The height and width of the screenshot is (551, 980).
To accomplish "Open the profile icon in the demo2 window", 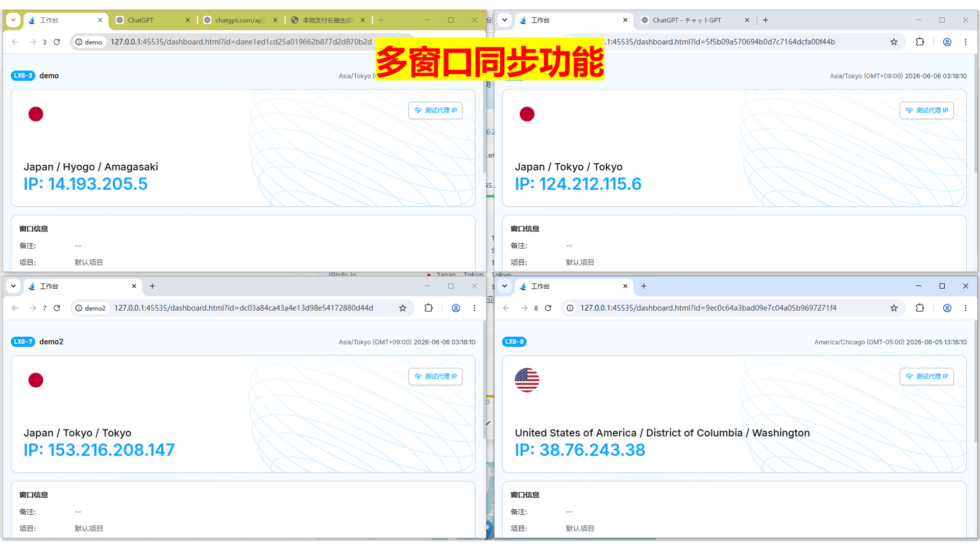I will pos(456,308).
